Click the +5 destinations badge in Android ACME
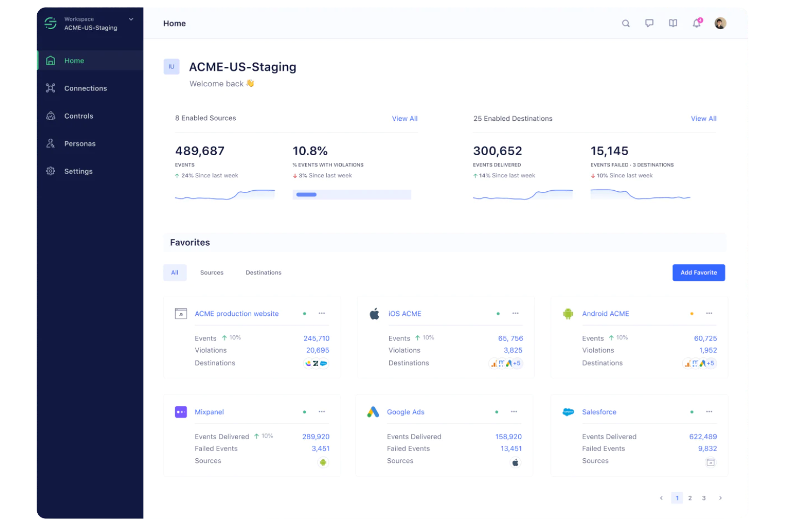 pos(710,363)
